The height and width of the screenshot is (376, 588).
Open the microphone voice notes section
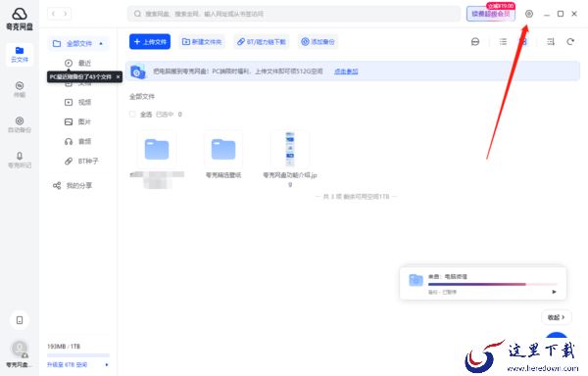20,160
